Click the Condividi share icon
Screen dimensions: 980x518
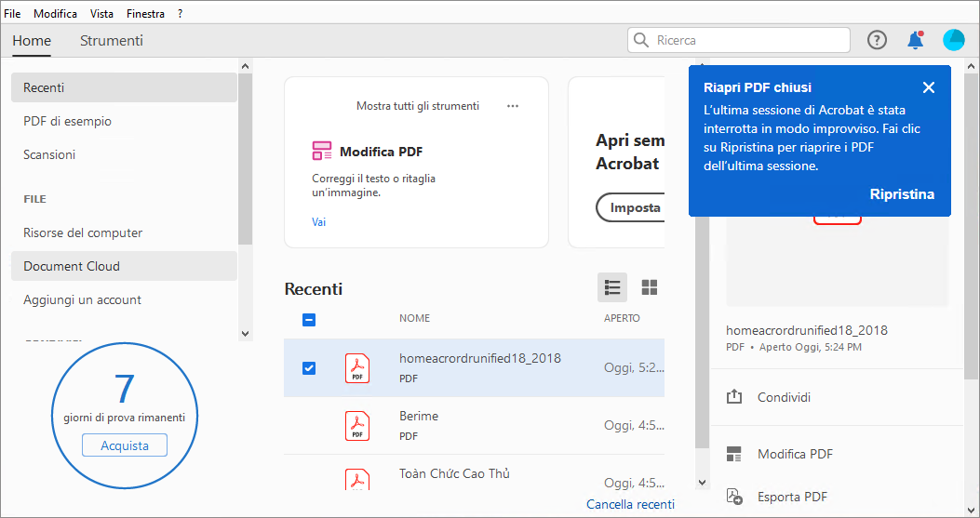click(734, 397)
